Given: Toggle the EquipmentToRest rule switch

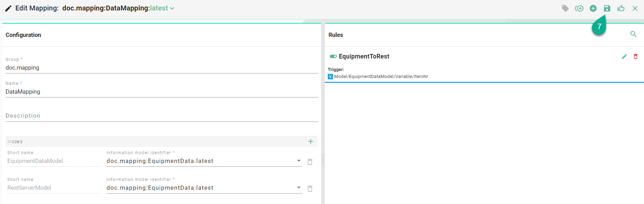Looking at the screenshot, I should (333, 56).
